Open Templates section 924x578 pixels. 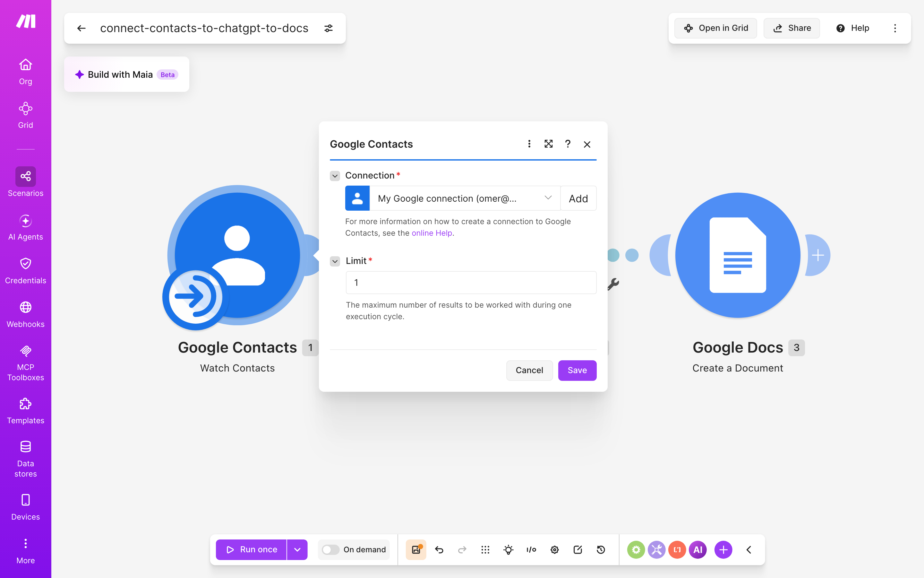[26, 411]
